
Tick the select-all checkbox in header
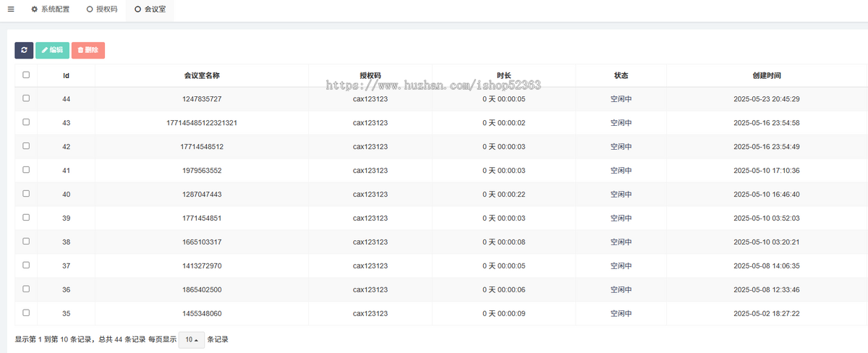point(26,75)
